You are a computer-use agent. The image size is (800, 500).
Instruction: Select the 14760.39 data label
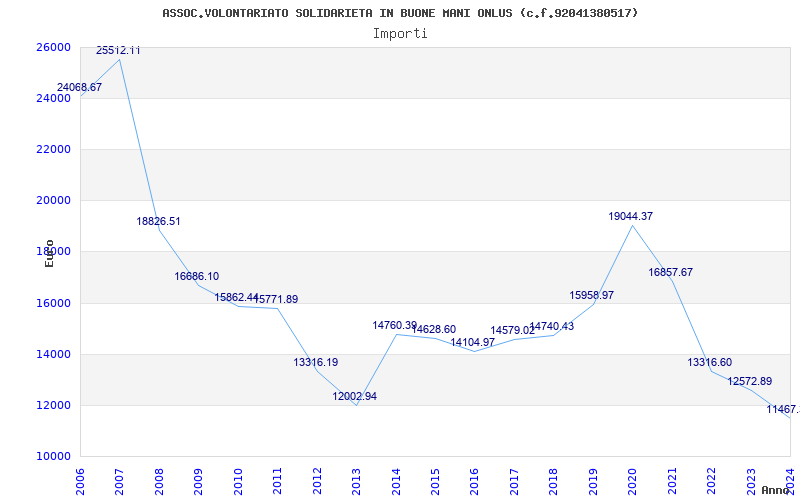click(x=394, y=325)
